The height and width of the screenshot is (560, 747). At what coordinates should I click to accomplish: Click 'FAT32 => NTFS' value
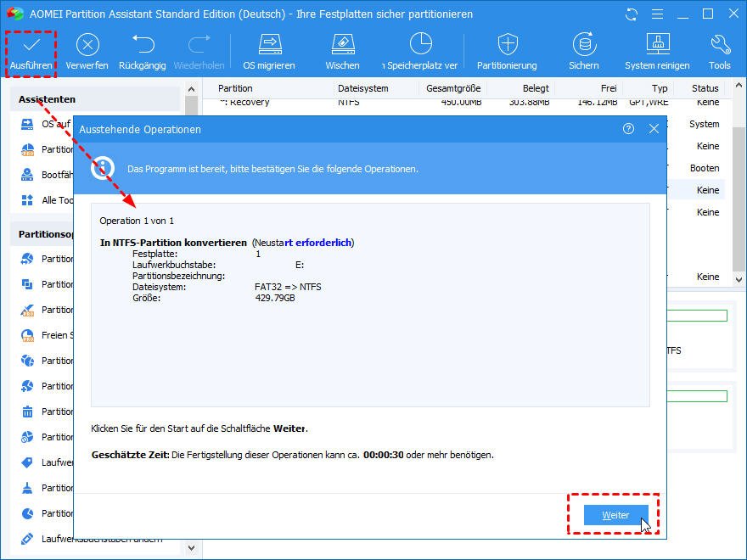(x=288, y=287)
